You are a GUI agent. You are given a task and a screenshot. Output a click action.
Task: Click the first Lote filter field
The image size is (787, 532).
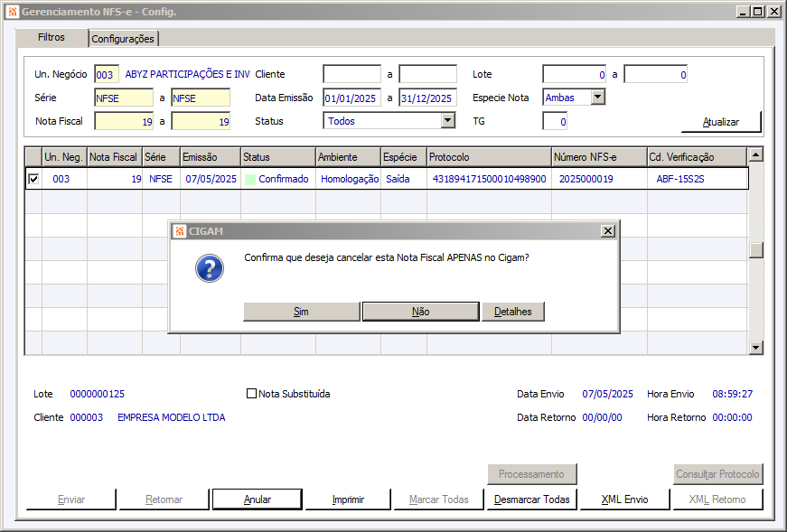(x=574, y=74)
